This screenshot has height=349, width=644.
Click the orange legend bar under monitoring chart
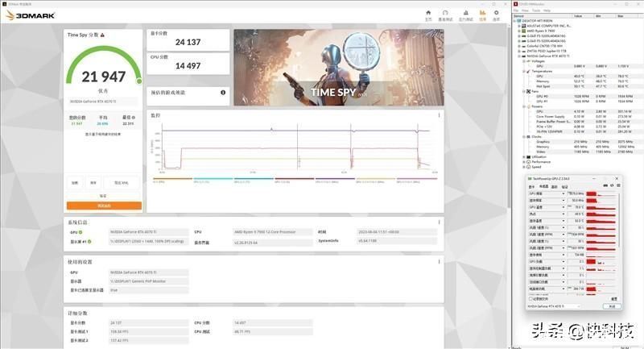(x=172, y=178)
